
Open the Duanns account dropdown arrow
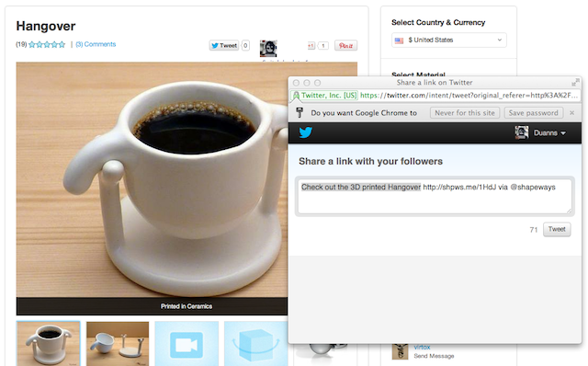tap(563, 133)
